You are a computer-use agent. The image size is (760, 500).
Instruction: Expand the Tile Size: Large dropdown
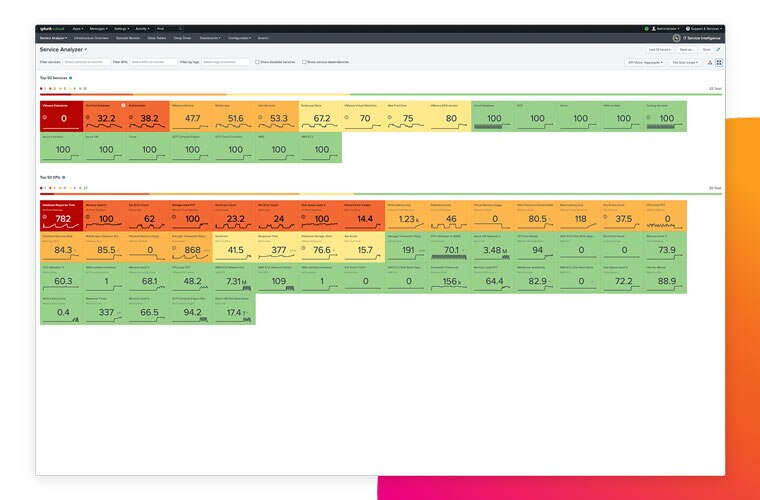coord(685,62)
